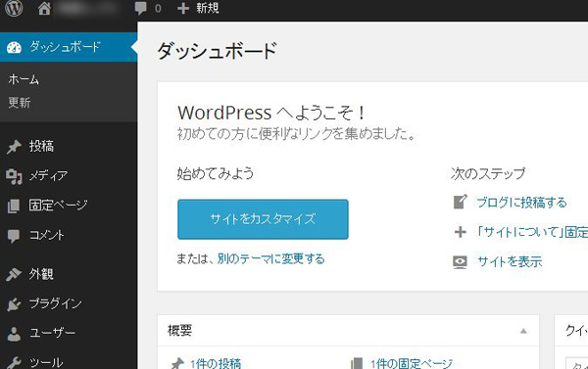Open the WordPress logo menu

tap(14, 8)
